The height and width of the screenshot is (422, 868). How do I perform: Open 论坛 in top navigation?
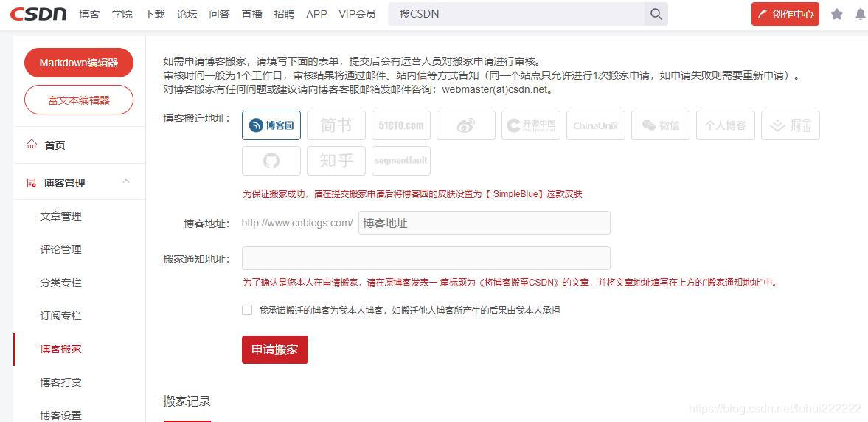187,15
